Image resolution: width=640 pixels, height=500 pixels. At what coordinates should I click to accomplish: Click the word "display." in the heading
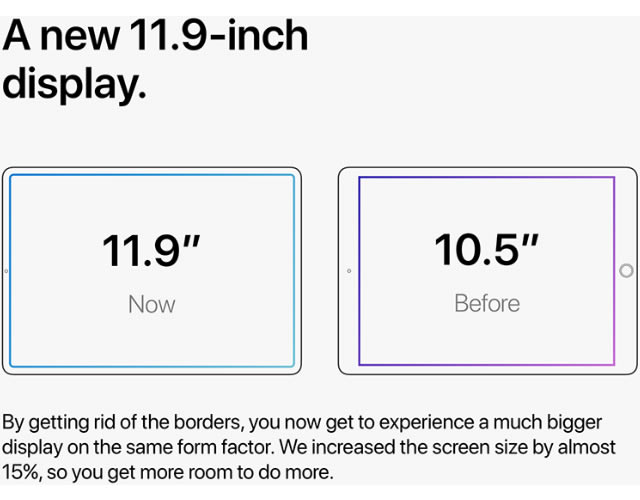coord(75,83)
